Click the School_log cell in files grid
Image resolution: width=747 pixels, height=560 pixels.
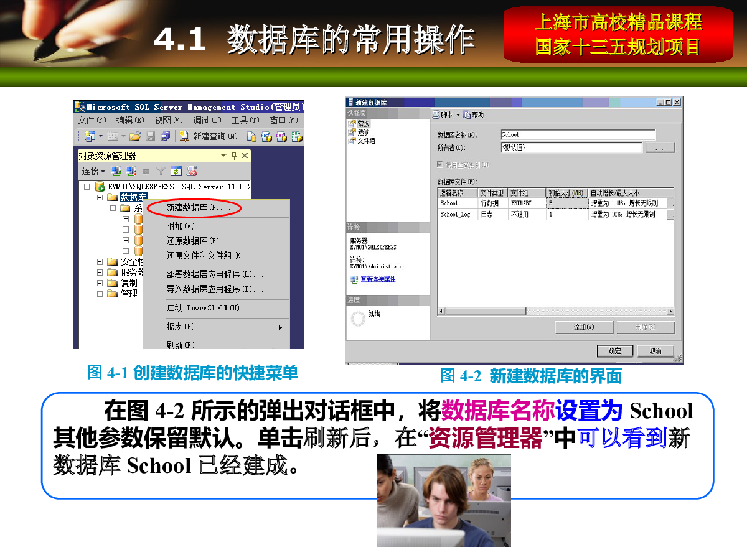(458, 214)
